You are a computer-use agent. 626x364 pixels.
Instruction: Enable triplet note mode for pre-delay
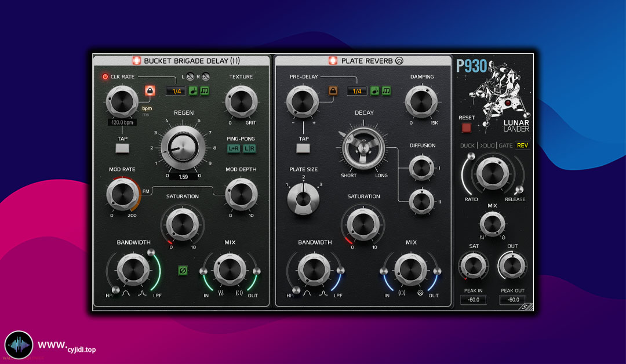[386, 91]
